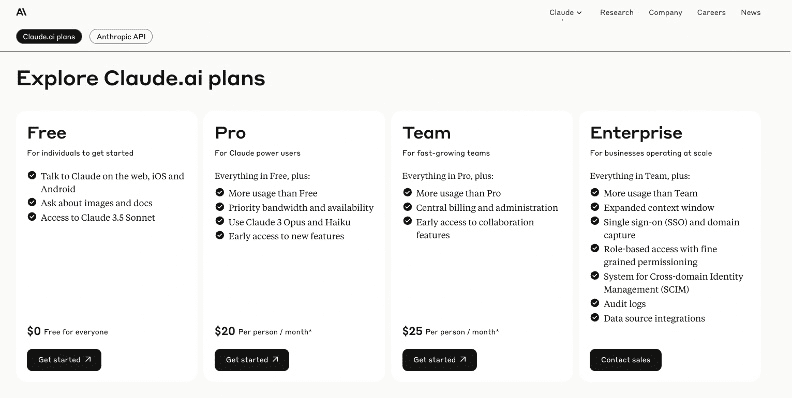Screen dimensions: 792x398
Task: Click the arrow icon on Pro Get started
Action: [x=275, y=360]
